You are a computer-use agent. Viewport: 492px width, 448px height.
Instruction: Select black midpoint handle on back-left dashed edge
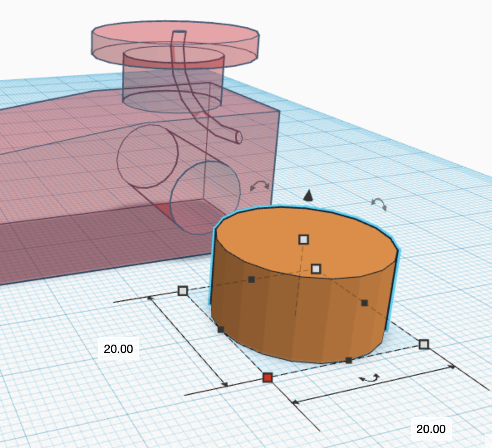click(251, 279)
